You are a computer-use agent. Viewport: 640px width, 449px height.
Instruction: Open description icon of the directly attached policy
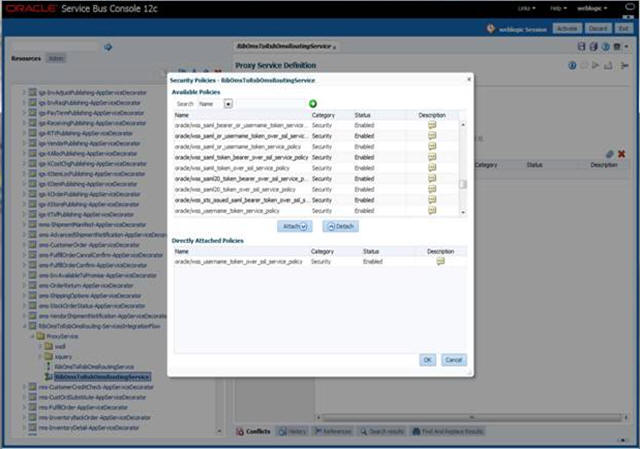point(440,261)
